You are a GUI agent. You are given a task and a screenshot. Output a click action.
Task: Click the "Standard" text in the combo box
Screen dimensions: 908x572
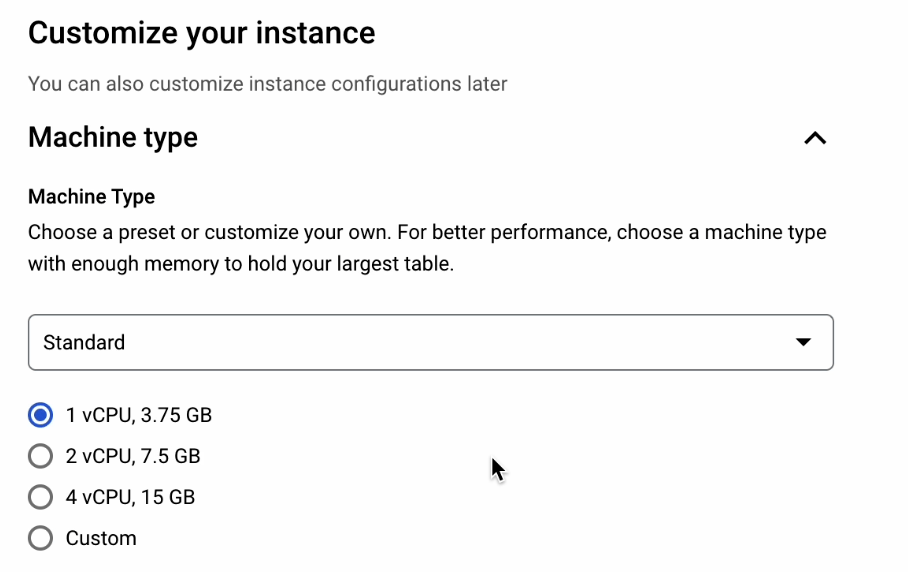pyautogui.click(x=84, y=342)
